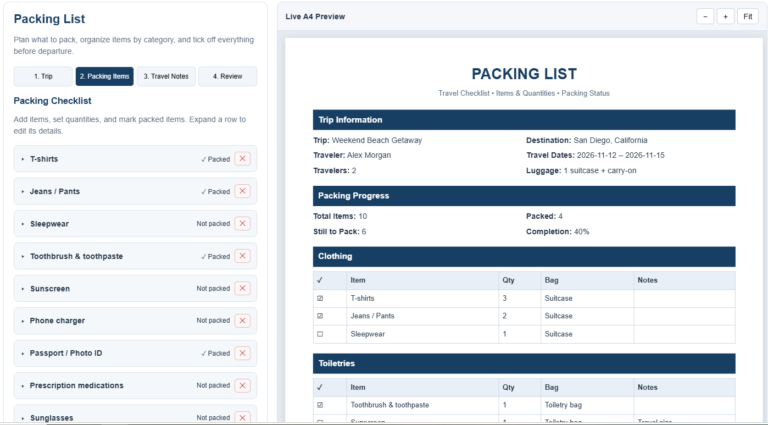Expand the Passport / Photo ID row

(23, 354)
